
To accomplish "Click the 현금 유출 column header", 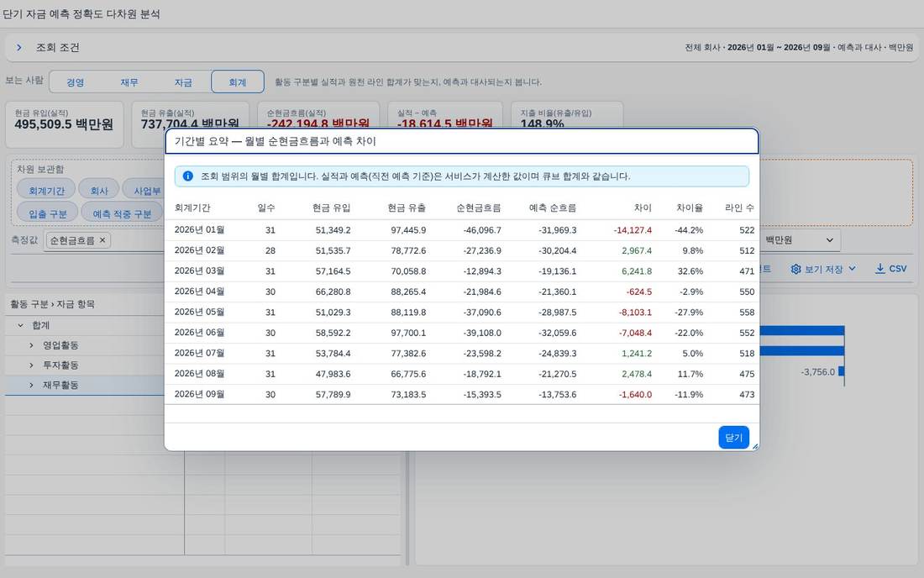I will coord(407,208).
